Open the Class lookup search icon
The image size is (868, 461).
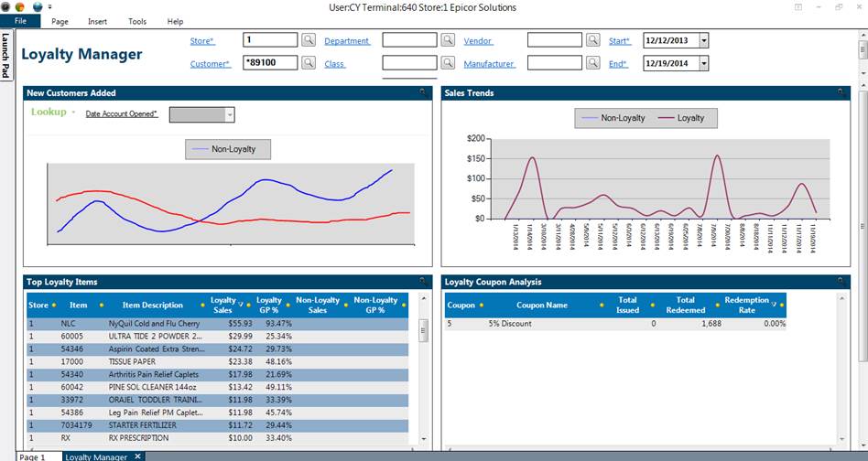coord(448,63)
